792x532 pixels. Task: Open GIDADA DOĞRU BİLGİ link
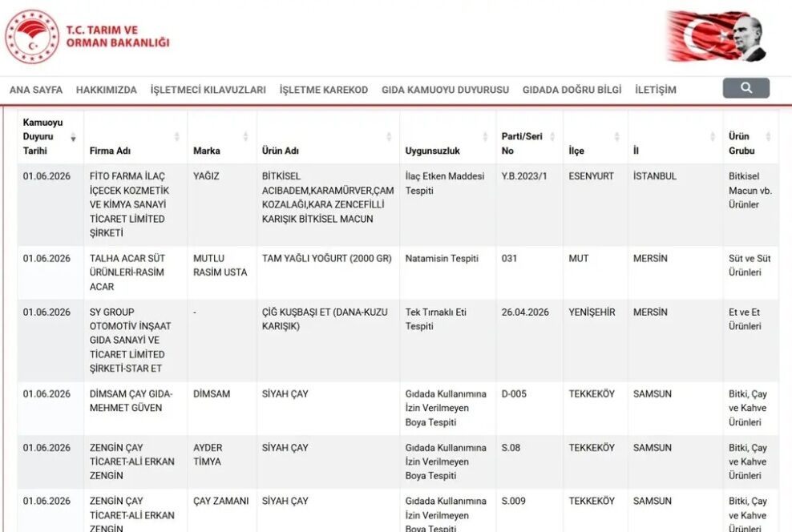(572, 90)
